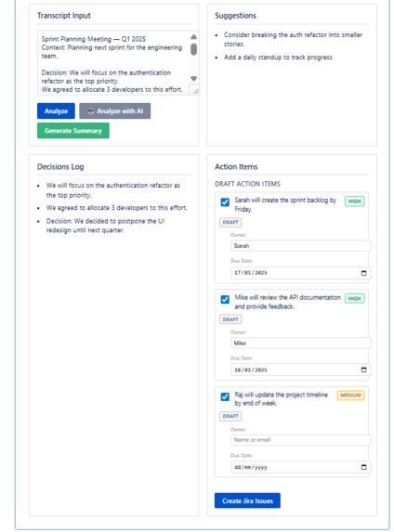The width and height of the screenshot is (394, 532).
Task: Open calendar picker for 17/01/2025 due date
Action: click(x=363, y=273)
